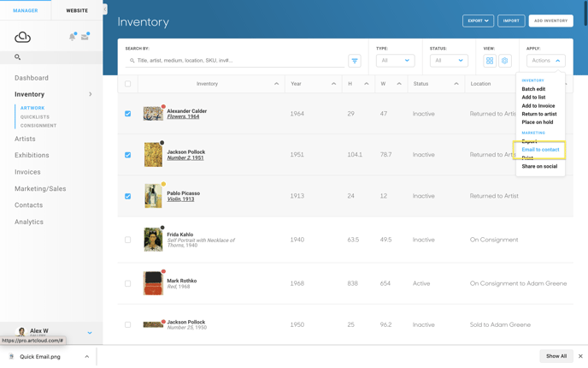
Task: Open Consignment under Inventory
Action: tap(38, 126)
